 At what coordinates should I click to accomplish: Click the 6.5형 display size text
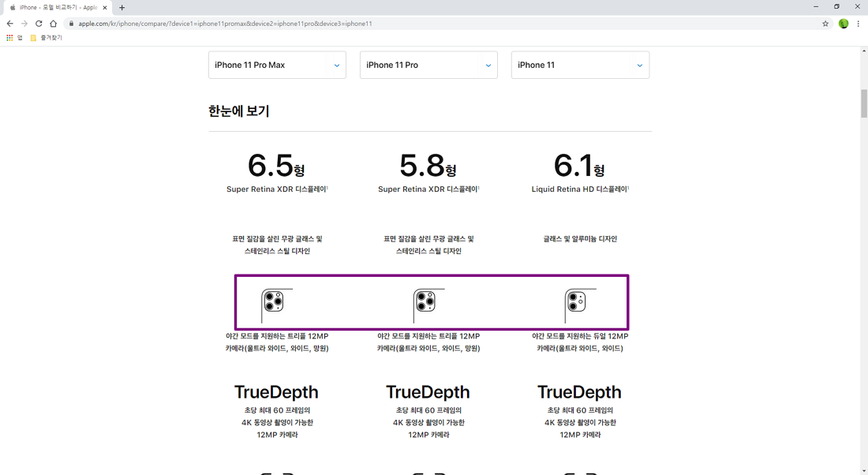pos(276,165)
